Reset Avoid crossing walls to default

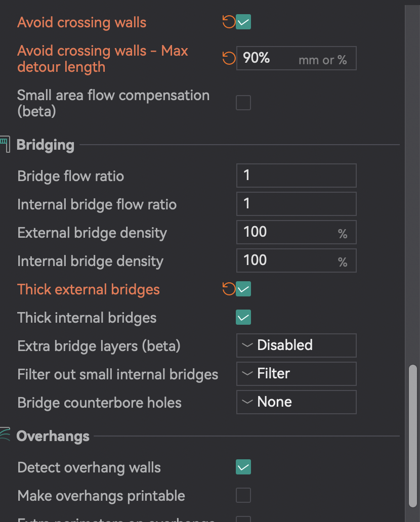[x=229, y=22]
